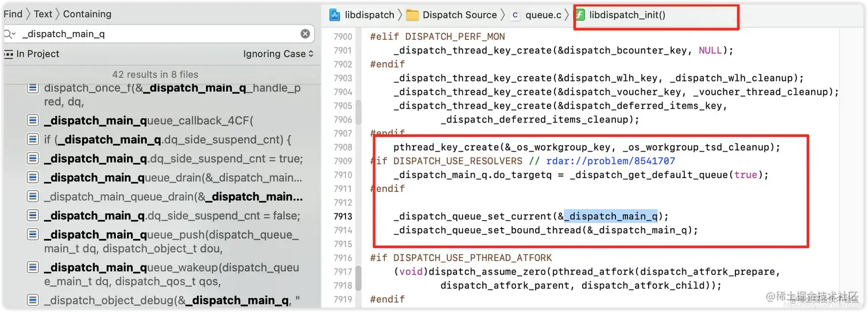Click pthread_key_create on line 7908
This screenshot has height=312, width=868.
click(440, 147)
